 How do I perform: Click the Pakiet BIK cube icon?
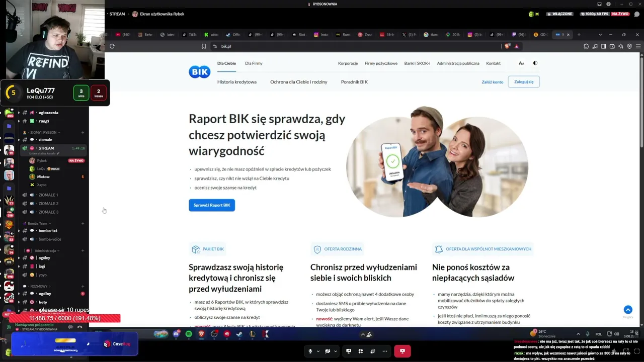coord(196,249)
